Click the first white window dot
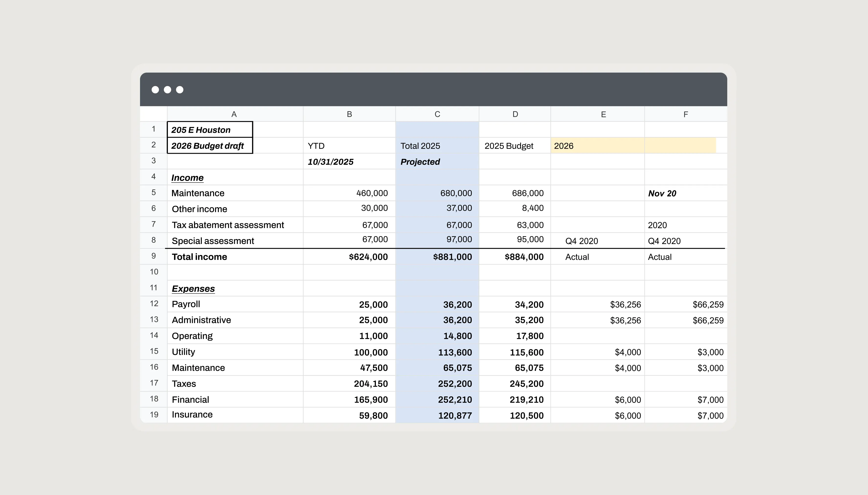 [155, 90]
